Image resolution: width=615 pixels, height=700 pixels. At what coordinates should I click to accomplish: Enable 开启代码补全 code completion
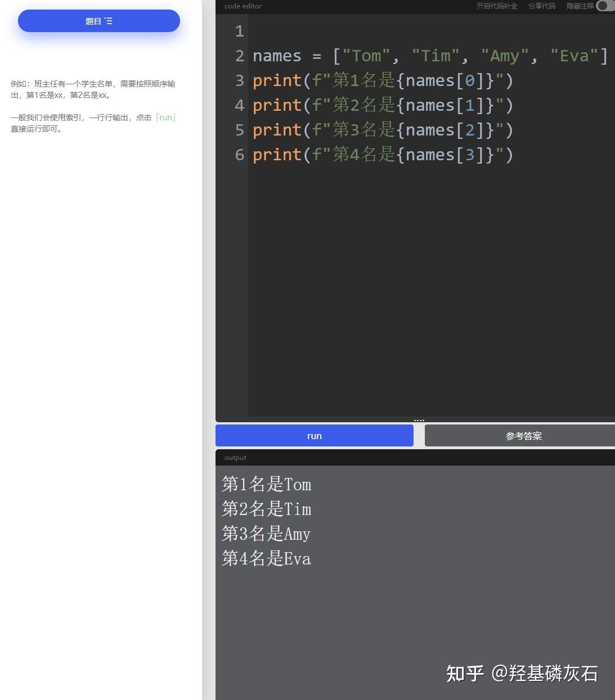[x=497, y=6]
